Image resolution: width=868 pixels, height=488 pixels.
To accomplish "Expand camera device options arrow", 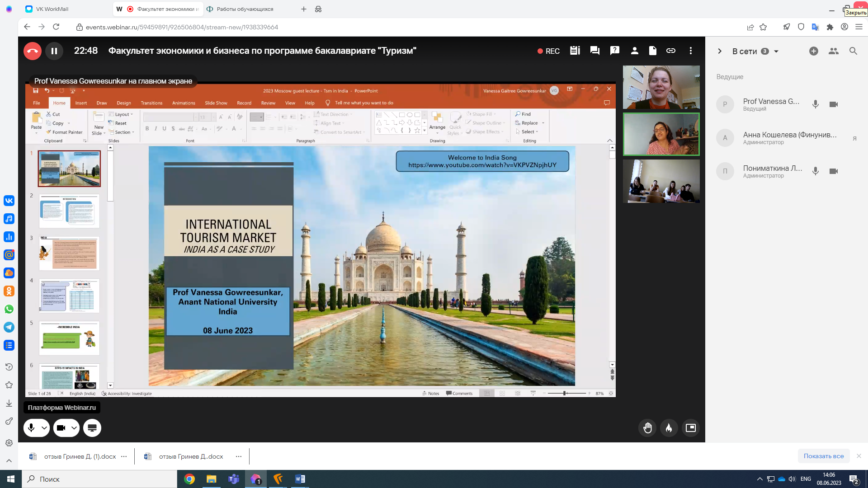I will click(x=74, y=428).
